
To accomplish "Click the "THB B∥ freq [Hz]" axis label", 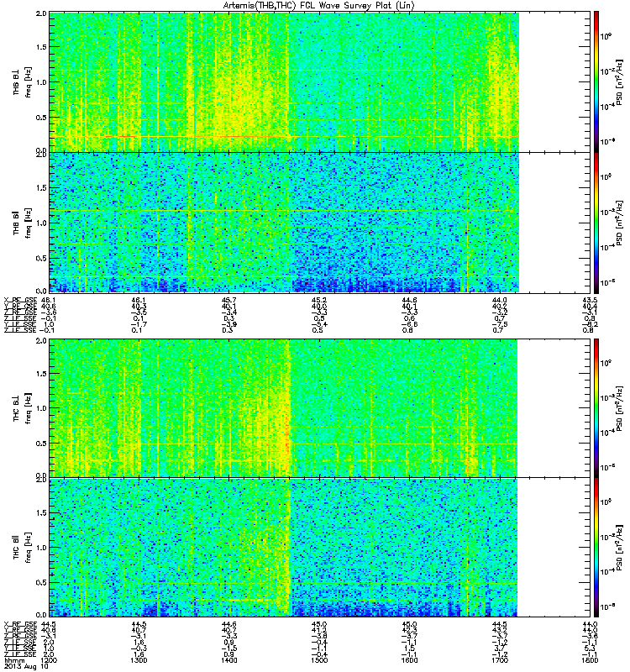I will pos(23,223).
